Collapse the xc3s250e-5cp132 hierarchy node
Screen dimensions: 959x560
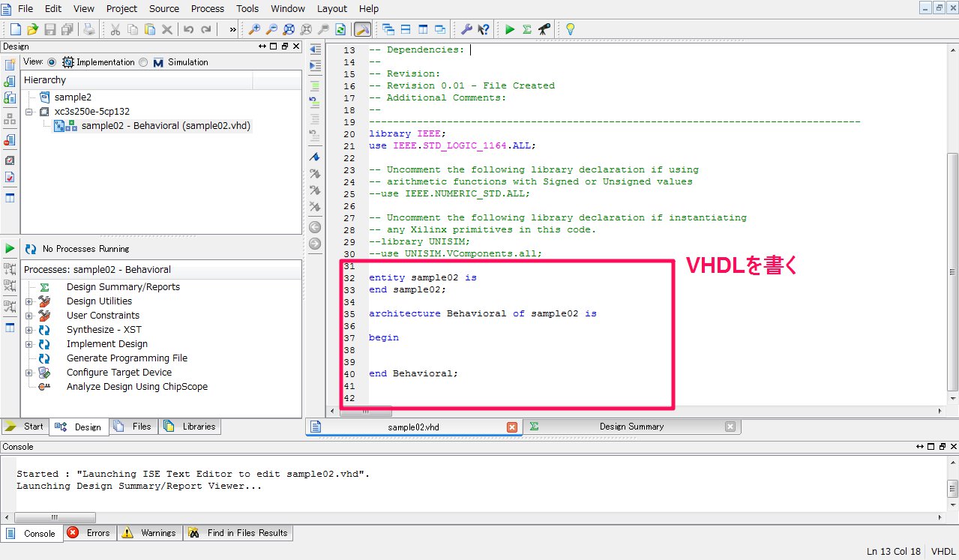[29, 112]
